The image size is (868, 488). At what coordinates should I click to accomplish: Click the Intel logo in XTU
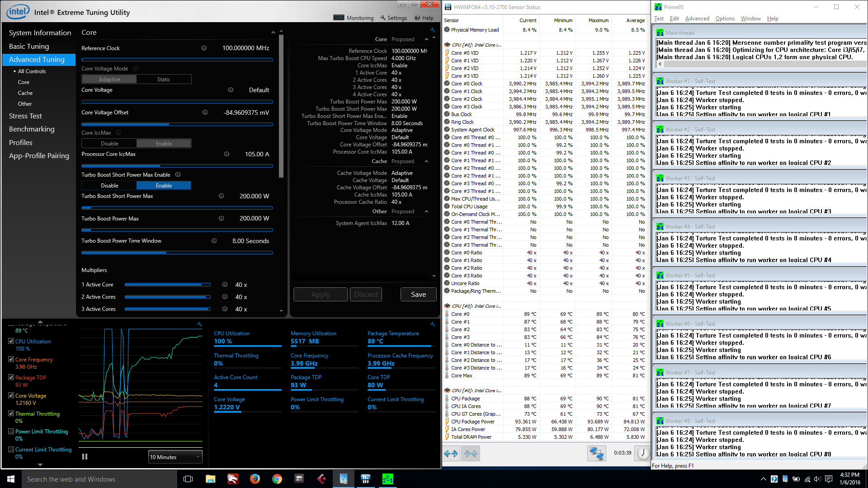tap(18, 12)
